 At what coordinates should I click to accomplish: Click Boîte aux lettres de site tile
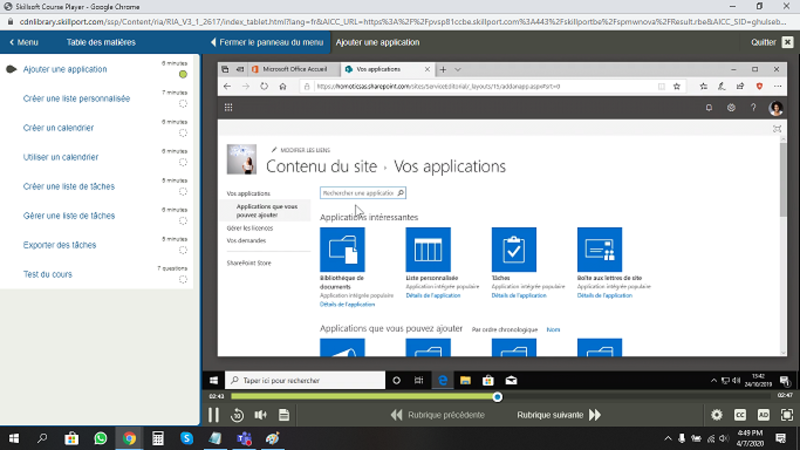pyautogui.click(x=599, y=249)
